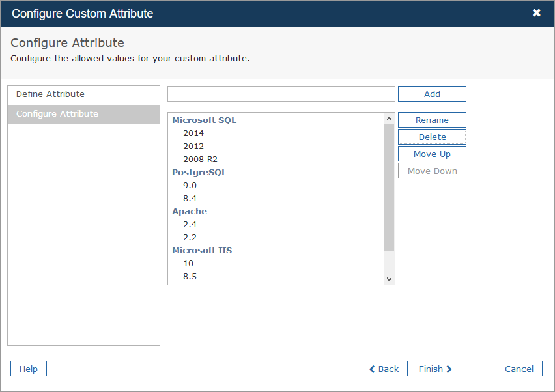Select the Apache group heading
Viewport: 555px width, 392px height.
[190, 212]
